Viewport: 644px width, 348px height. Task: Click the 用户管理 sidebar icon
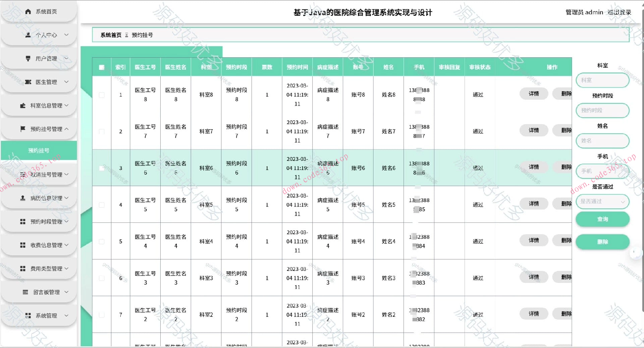click(x=28, y=58)
